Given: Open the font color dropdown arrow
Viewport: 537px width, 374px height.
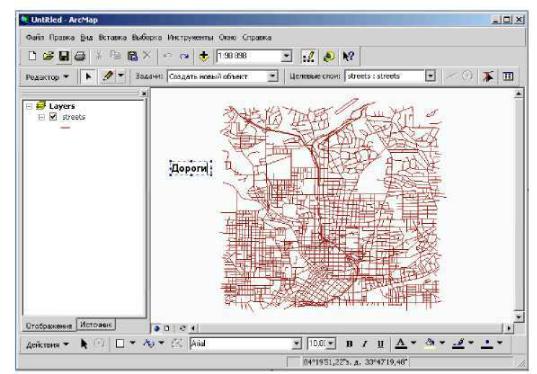Looking at the screenshot, I should 413,342.
